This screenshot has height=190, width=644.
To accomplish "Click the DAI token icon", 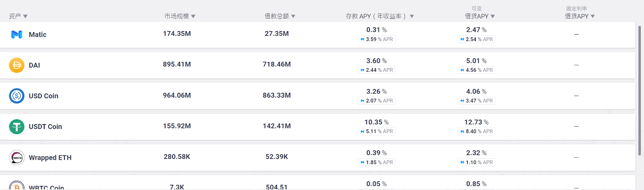I will [x=17, y=65].
